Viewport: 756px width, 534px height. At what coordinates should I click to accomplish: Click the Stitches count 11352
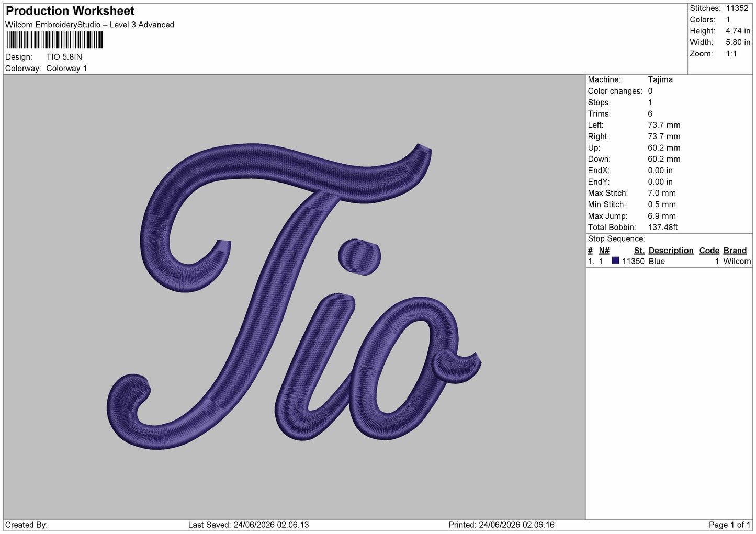tap(737, 8)
